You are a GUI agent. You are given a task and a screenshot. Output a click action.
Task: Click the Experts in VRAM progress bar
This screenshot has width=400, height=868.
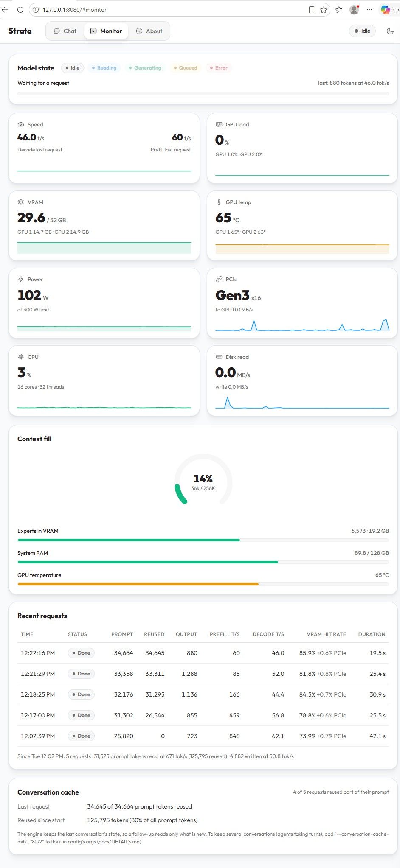203,540
